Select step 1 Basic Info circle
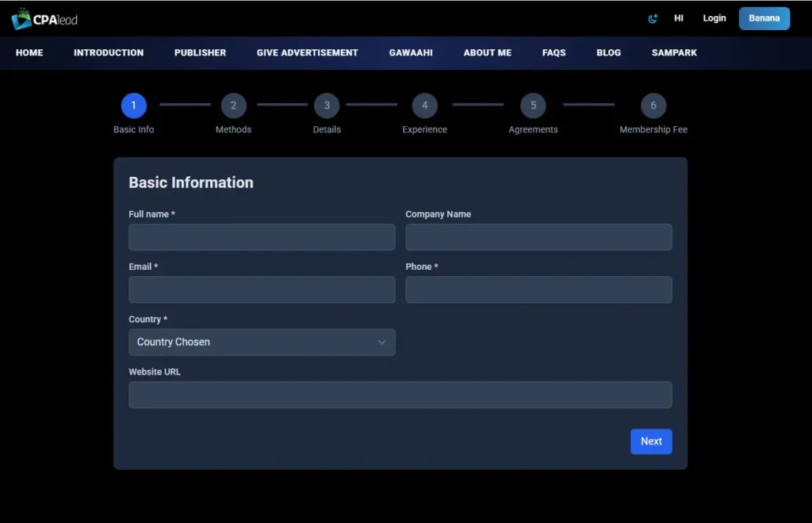This screenshot has height=523, width=812. 133,106
